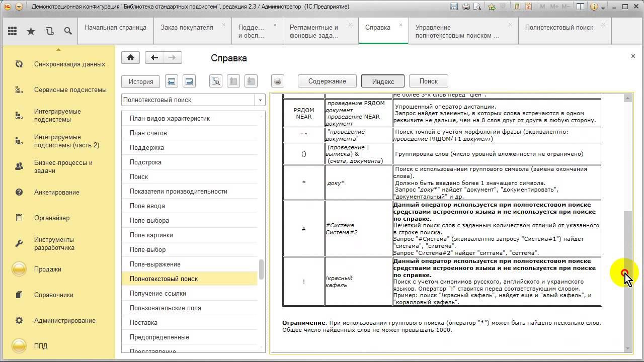
Task: Open the index search field dropdown arrow
Action: pos(260,100)
